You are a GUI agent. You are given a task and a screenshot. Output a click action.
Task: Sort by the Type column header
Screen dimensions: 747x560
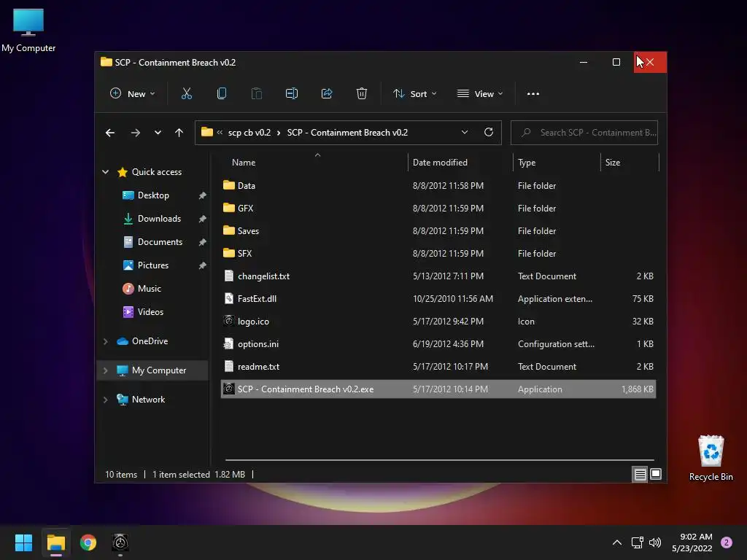point(557,163)
